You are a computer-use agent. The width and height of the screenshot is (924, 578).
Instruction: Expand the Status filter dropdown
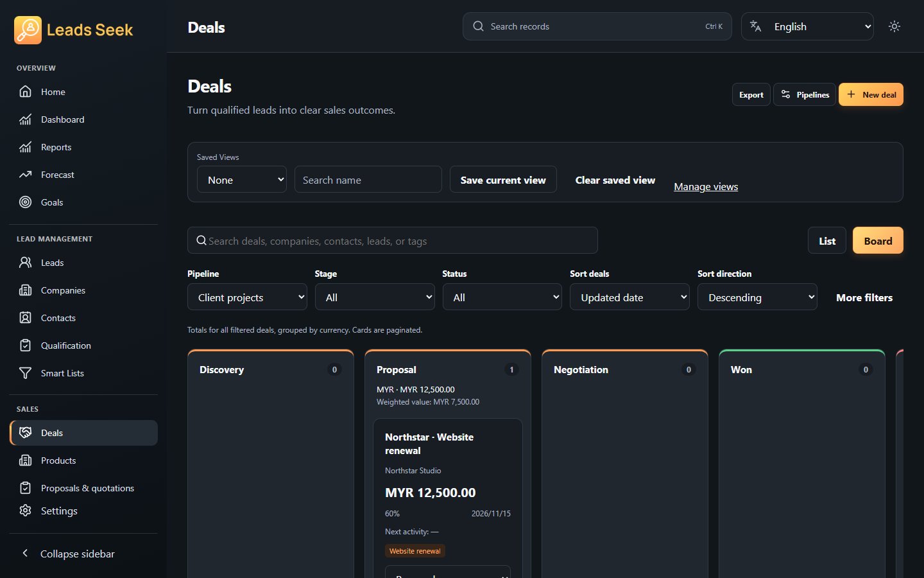click(x=502, y=297)
